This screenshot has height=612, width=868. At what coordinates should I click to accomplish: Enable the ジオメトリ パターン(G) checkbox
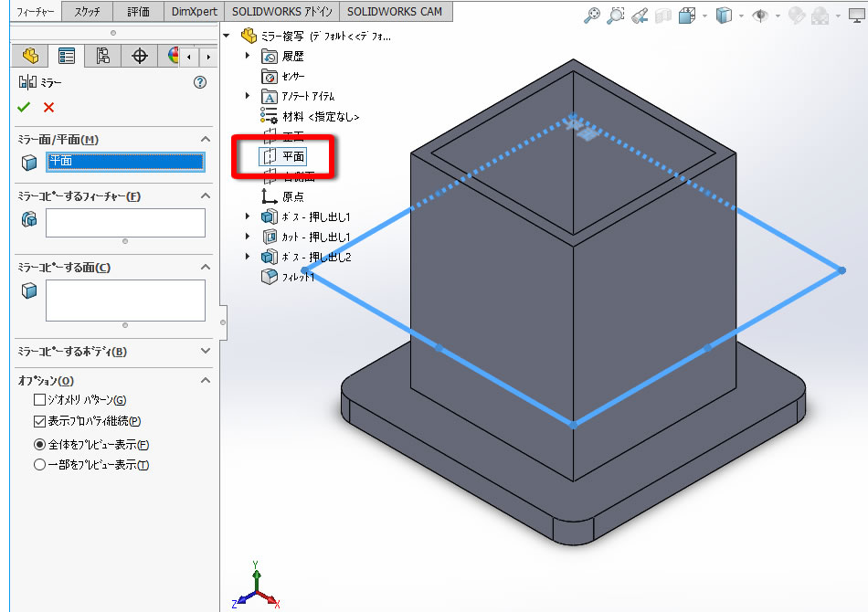tap(39, 399)
